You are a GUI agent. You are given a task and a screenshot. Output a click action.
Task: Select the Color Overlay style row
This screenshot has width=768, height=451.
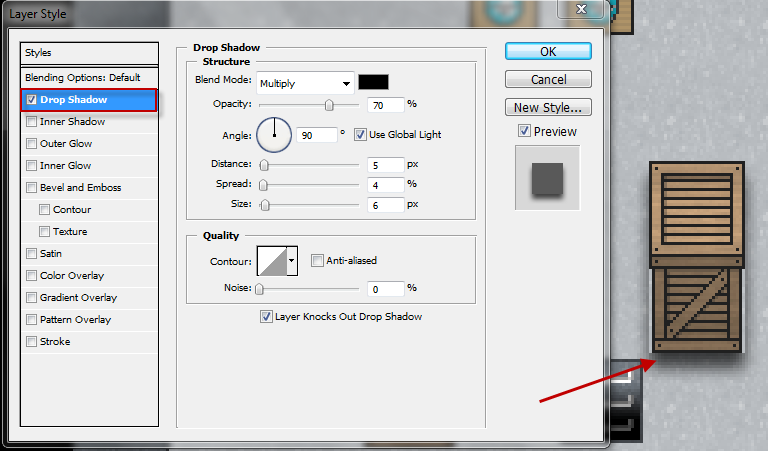pos(89,276)
